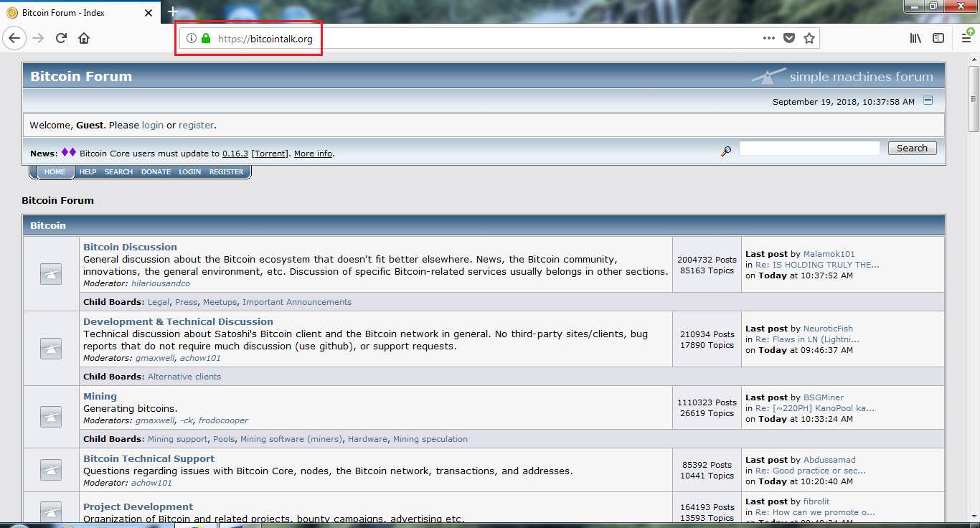Open the Bitcoin Discussion board
The height and width of the screenshot is (528, 980).
coord(130,247)
